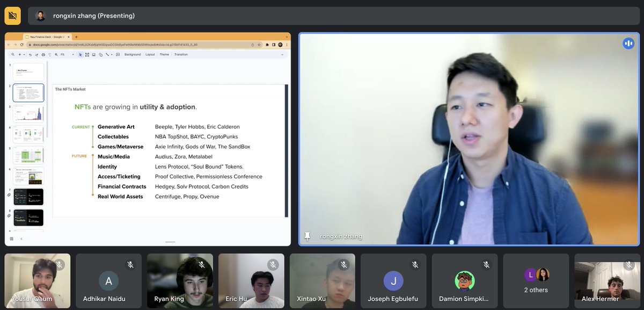Click the pin icon beside rongxin zhang's name
Screen dimensions: 644x310
308,236
